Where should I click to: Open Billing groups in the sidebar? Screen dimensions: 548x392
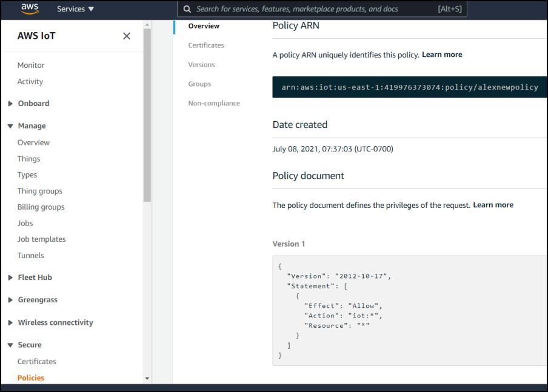(x=41, y=207)
